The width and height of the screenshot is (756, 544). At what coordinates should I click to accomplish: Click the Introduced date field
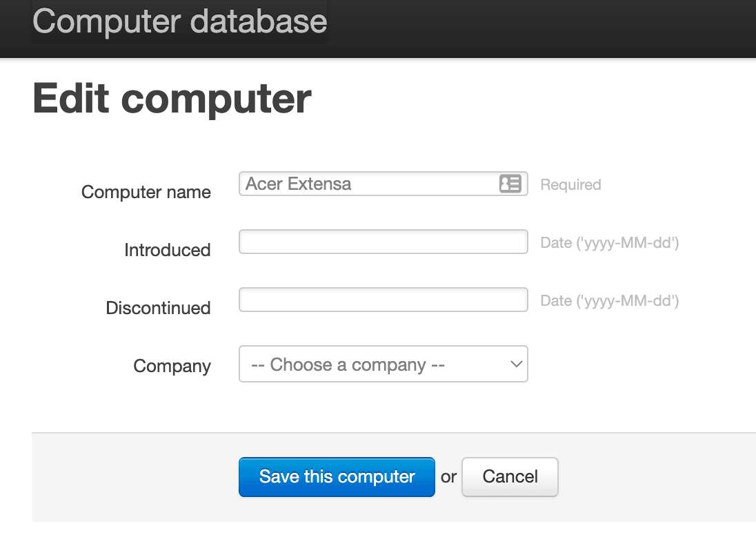(384, 242)
